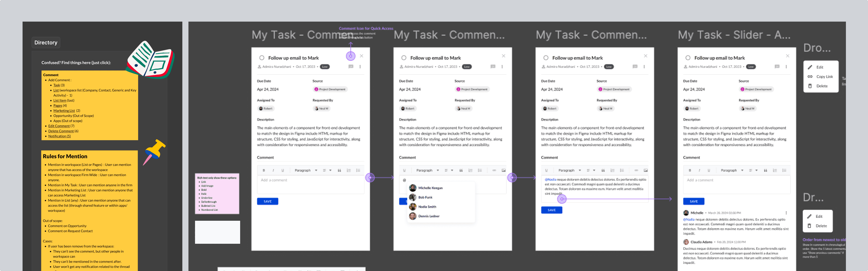
Task: Click numbered list icon in first comment frame
Action: (349, 170)
